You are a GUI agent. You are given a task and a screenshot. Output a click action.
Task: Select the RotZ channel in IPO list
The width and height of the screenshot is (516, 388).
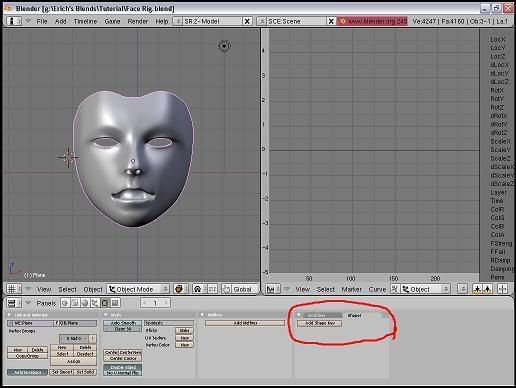497,107
